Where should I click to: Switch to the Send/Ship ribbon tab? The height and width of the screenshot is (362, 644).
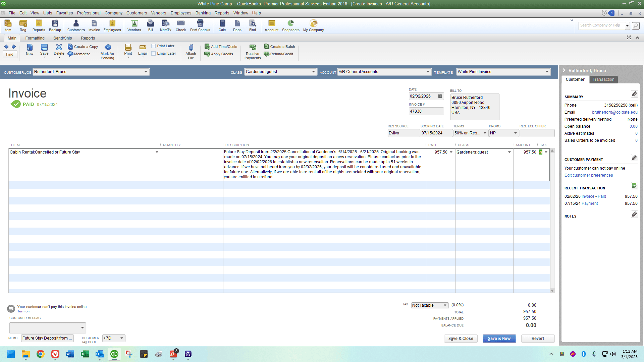coord(63,38)
